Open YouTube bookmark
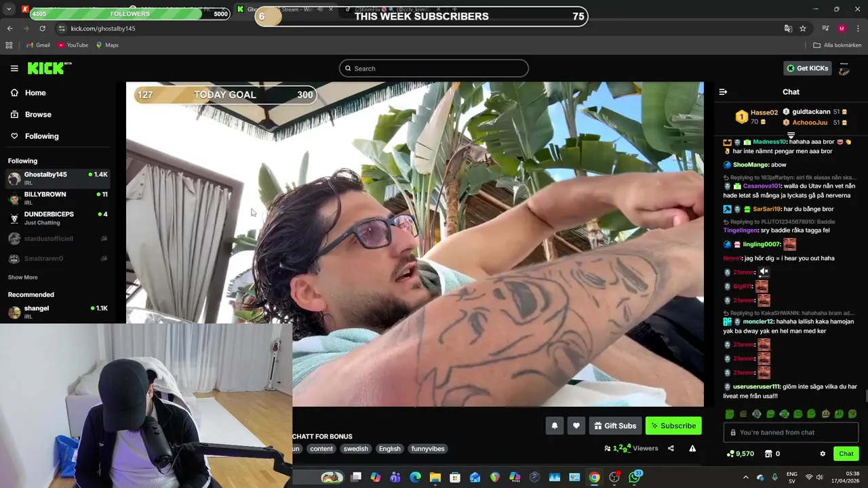This screenshot has width=868, height=488. pyautogui.click(x=73, y=45)
